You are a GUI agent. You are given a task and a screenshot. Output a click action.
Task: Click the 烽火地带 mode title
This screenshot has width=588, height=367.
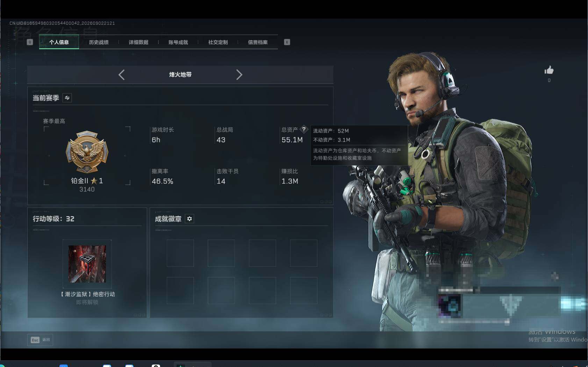pyautogui.click(x=180, y=75)
